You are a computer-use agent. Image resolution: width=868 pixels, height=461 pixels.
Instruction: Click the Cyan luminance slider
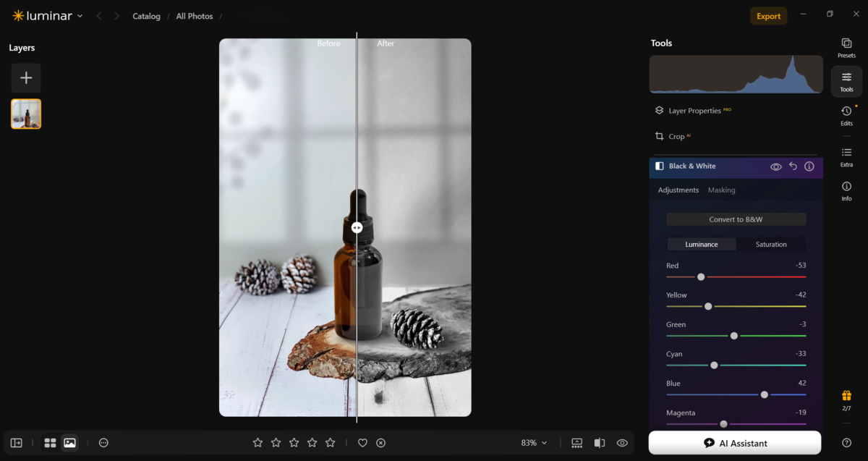click(736, 365)
